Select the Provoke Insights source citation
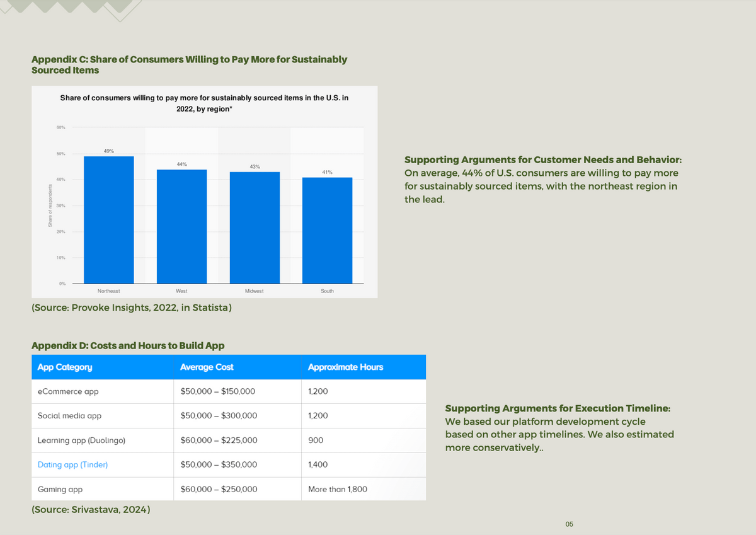The image size is (756, 535). (x=131, y=308)
